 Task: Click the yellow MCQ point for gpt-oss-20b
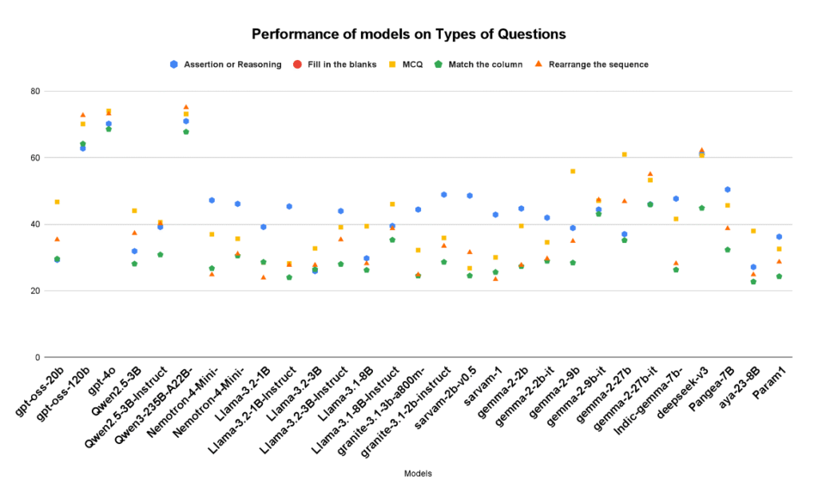tap(57, 202)
